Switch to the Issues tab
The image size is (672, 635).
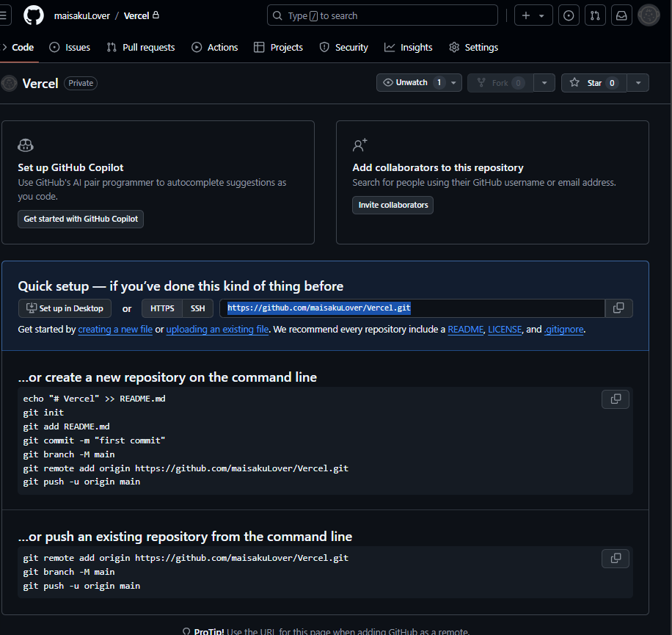coord(70,47)
